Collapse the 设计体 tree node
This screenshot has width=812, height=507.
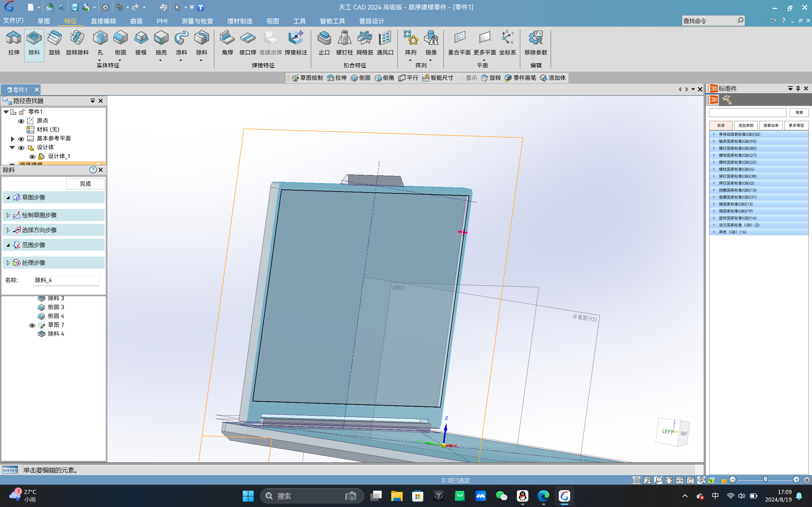(12, 147)
